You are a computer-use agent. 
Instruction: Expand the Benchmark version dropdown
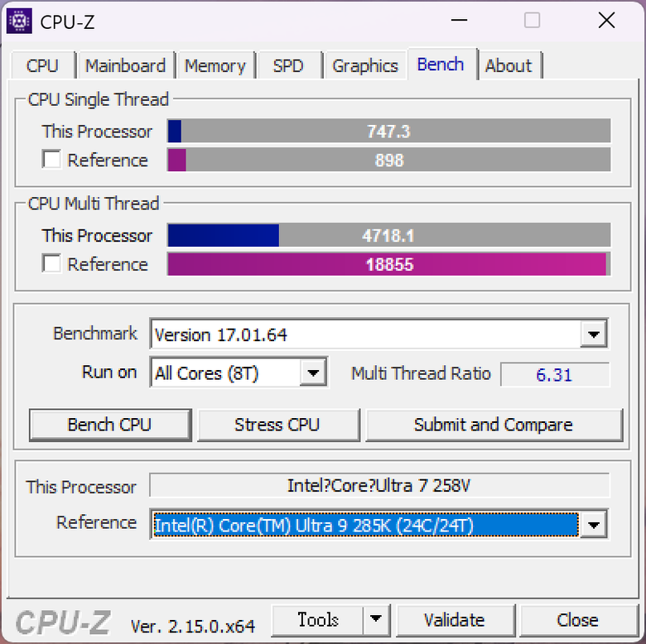[593, 334]
